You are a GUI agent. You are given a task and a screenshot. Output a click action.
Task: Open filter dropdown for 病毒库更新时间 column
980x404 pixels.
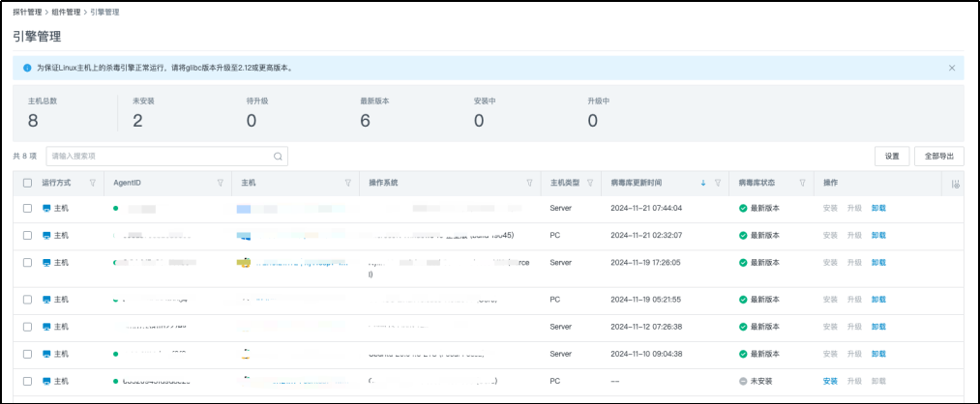coord(717,183)
